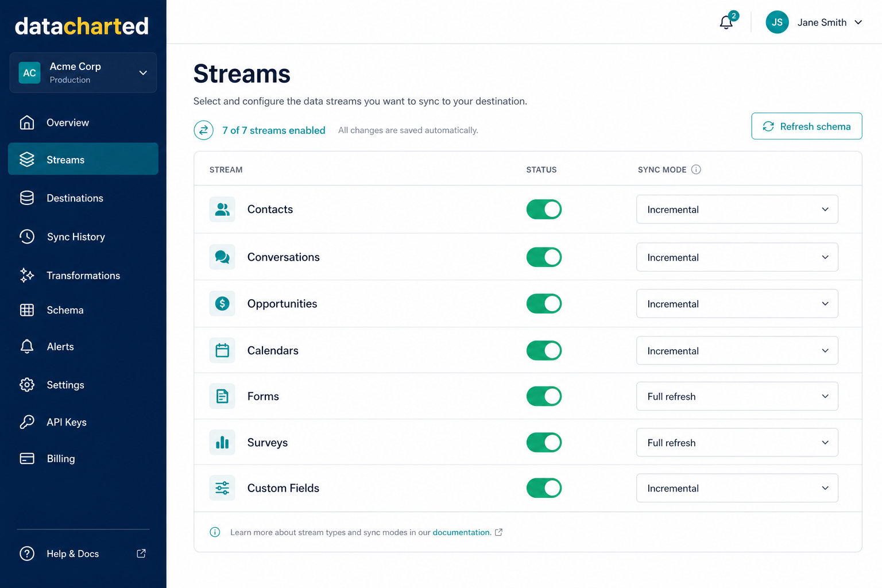The width and height of the screenshot is (882, 588).
Task: Click 'All changes are saved automatically.' text
Action: pos(408,130)
